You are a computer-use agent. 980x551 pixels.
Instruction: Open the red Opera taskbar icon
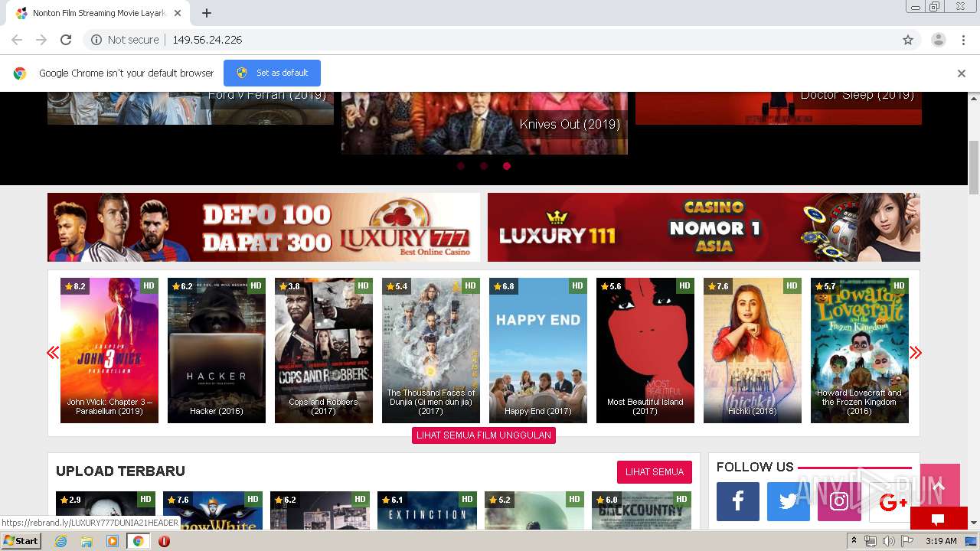coord(164,541)
